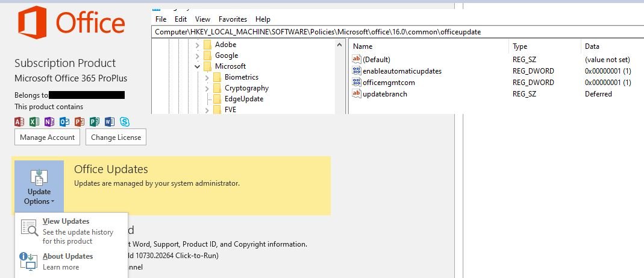644x278 pixels.
Task: Expand the FVE registry key
Action: coord(207,110)
